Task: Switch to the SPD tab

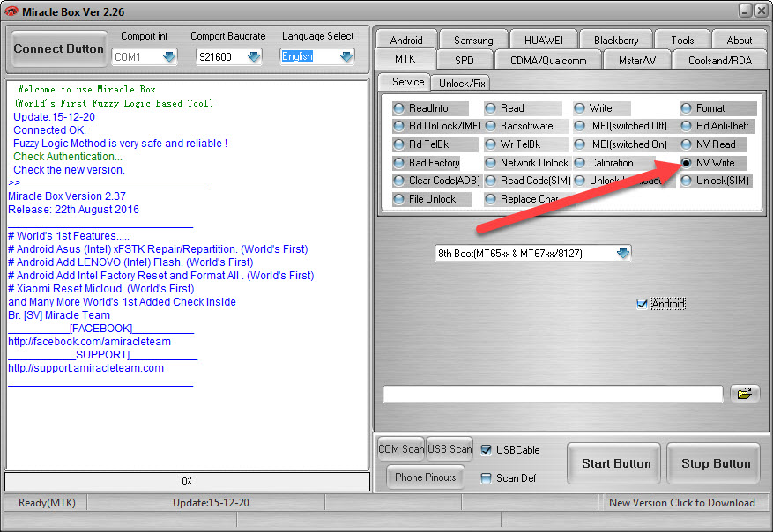Action: 465,61
